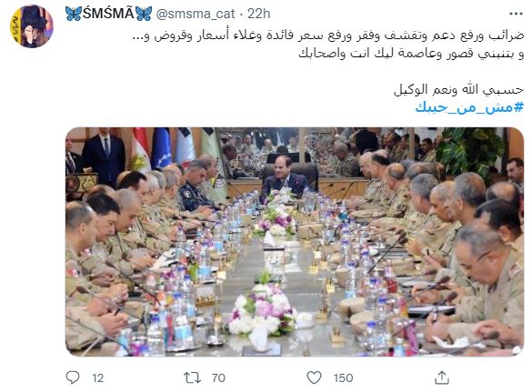Viewport: 532px width, 392px height.
Task: Click the butterfly emoji before the display name
Action: (x=74, y=14)
